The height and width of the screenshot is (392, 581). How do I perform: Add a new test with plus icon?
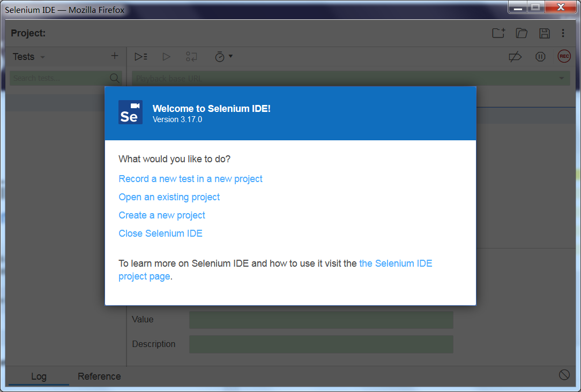115,56
